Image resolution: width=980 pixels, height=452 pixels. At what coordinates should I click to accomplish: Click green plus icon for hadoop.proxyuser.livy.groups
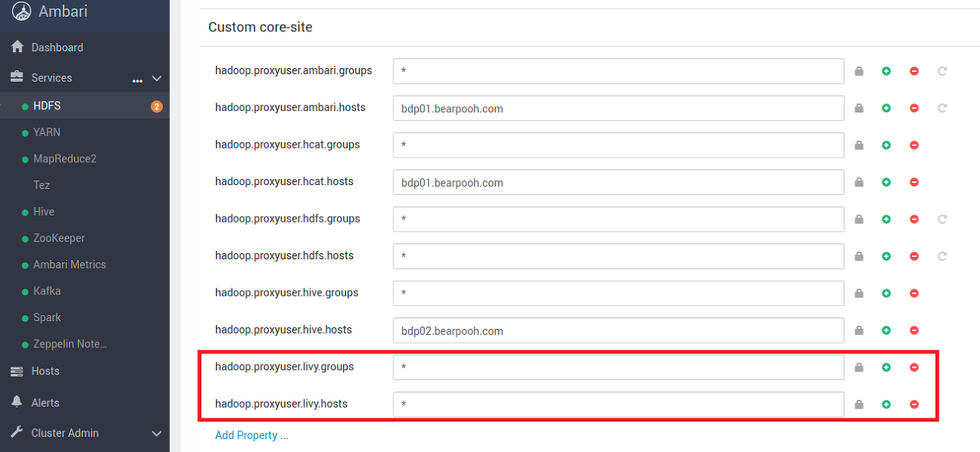(887, 367)
